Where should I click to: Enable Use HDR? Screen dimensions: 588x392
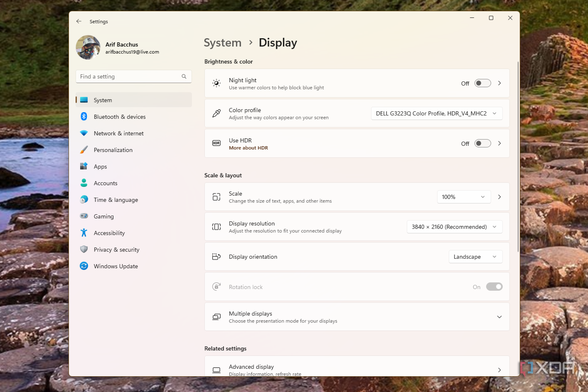click(x=482, y=143)
